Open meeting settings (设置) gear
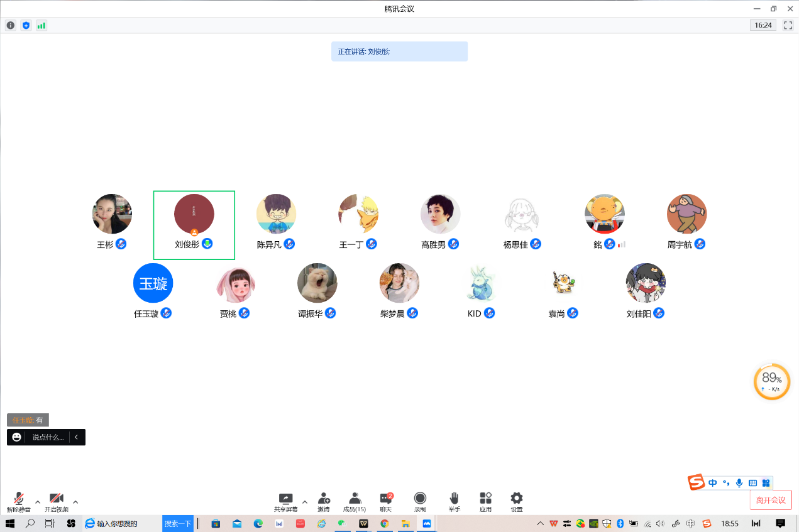 point(517,501)
